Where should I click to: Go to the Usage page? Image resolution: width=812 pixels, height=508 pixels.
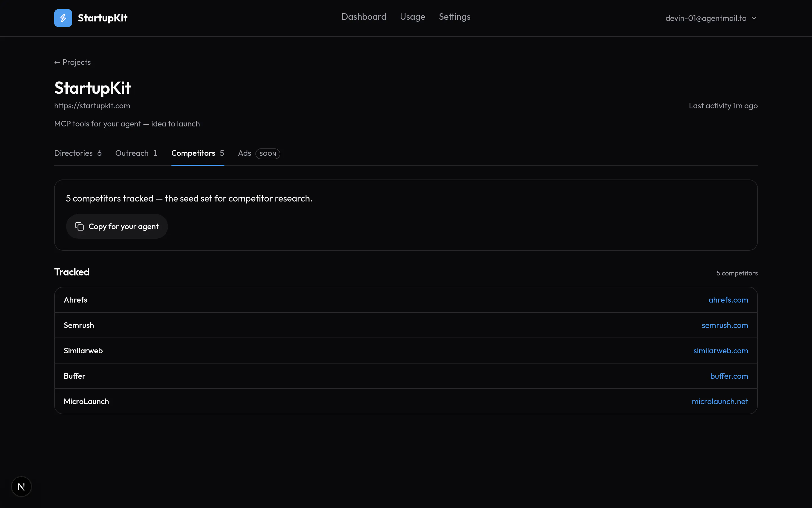(x=412, y=17)
